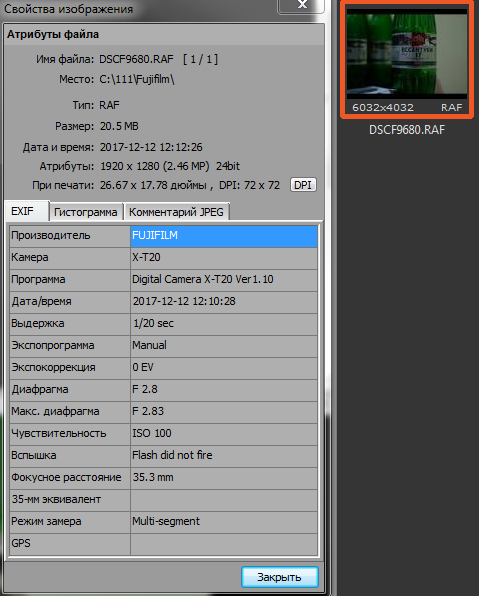The height and width of the screenshot is (596, 479).
Task: Click the X close button of properties dialog
Action: tap(301, 5)
